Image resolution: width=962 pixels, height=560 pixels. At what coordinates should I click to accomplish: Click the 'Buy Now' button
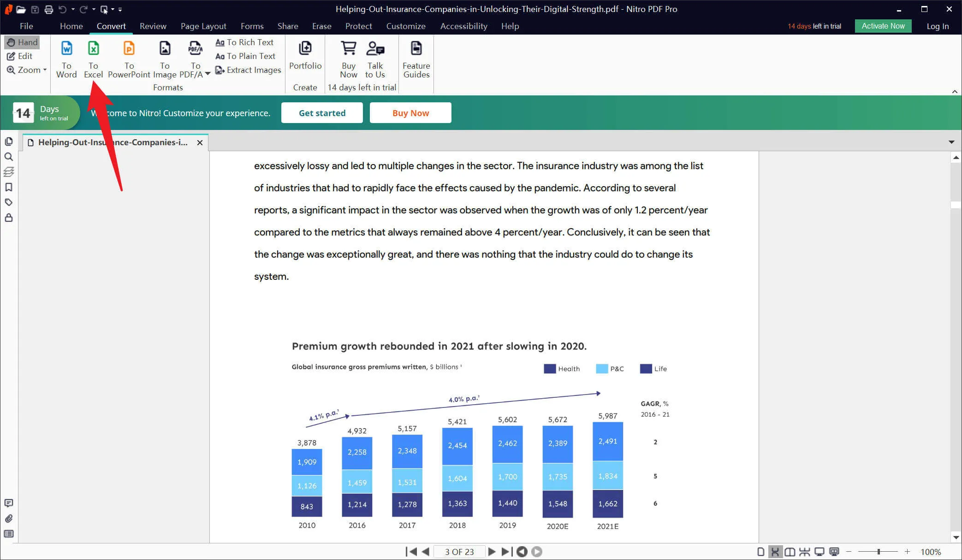point(410,112)
